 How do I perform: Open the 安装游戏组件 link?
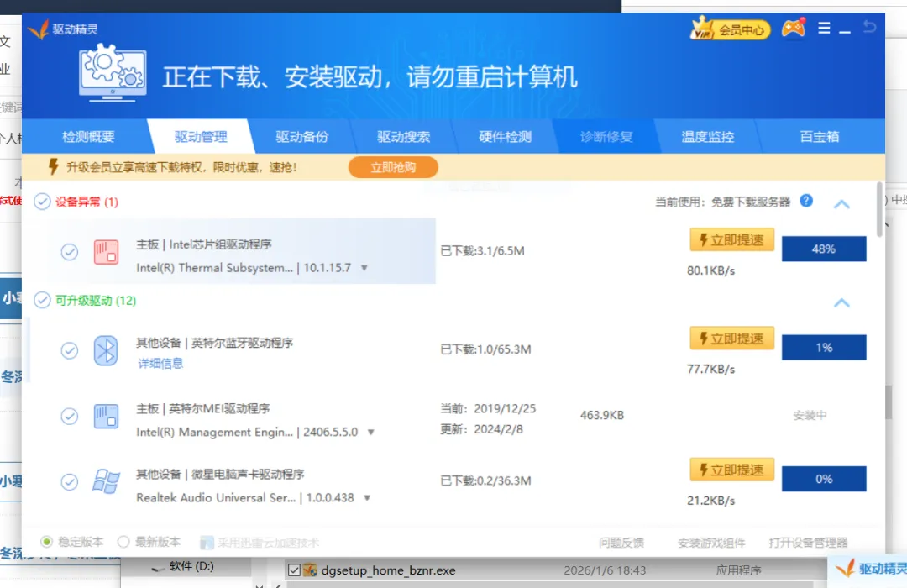point(711,543)
